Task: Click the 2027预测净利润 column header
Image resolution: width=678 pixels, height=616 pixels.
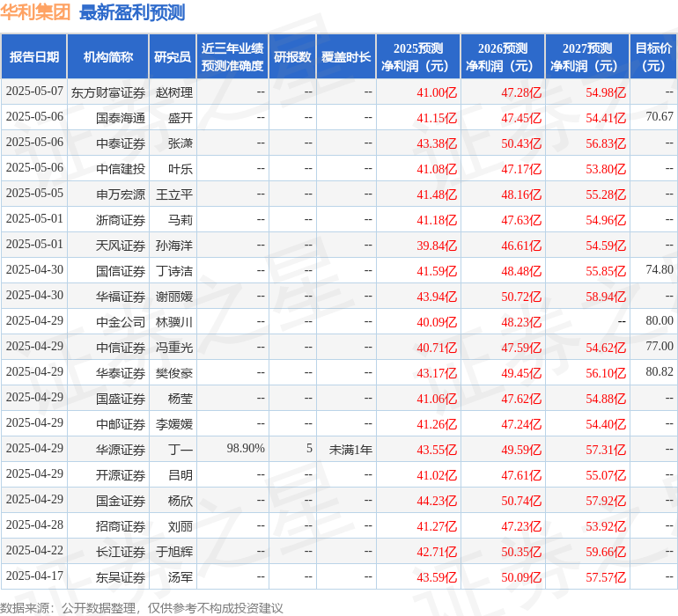Action: 587,57
